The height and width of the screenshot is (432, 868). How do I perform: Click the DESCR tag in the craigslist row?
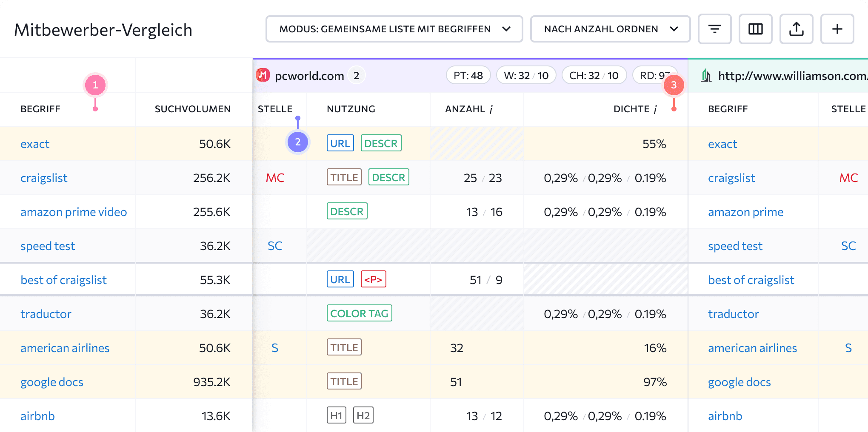click(388, 177)
